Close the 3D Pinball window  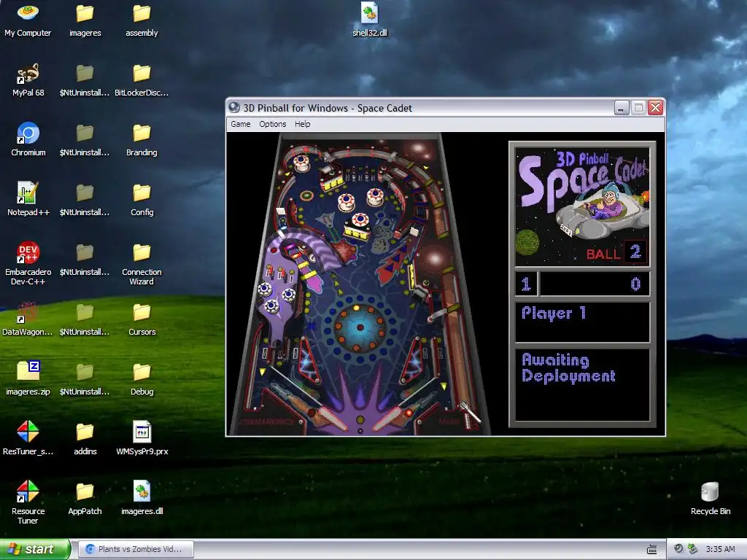[656, 108]
